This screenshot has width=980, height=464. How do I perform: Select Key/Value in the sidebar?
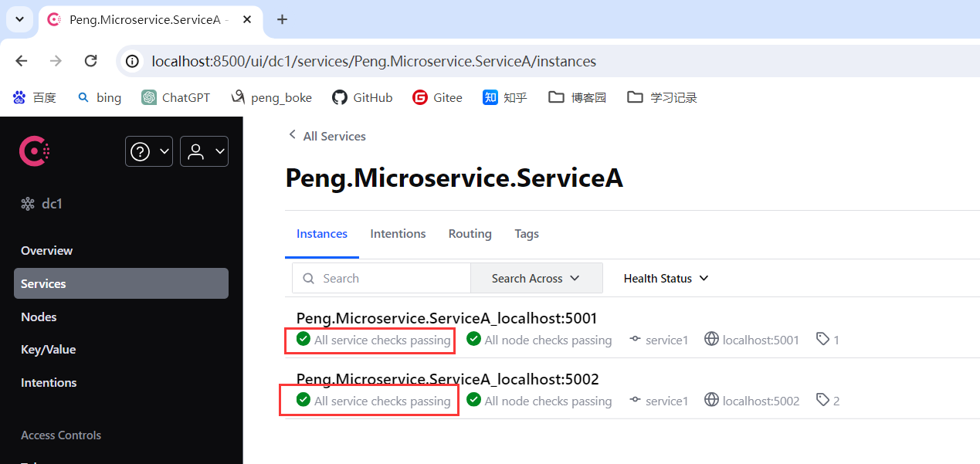pos(48,350)
